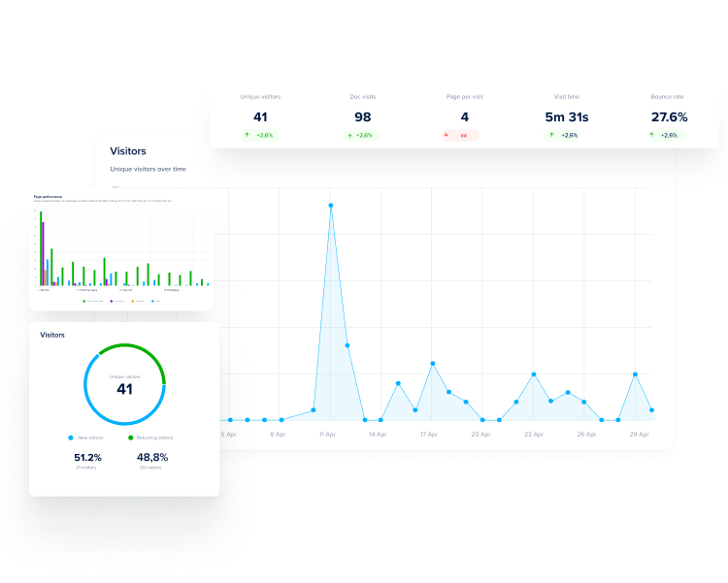Click the Page per visit stat label
Viewport: 728px width, 583px height.
click(x=464, y=97)
